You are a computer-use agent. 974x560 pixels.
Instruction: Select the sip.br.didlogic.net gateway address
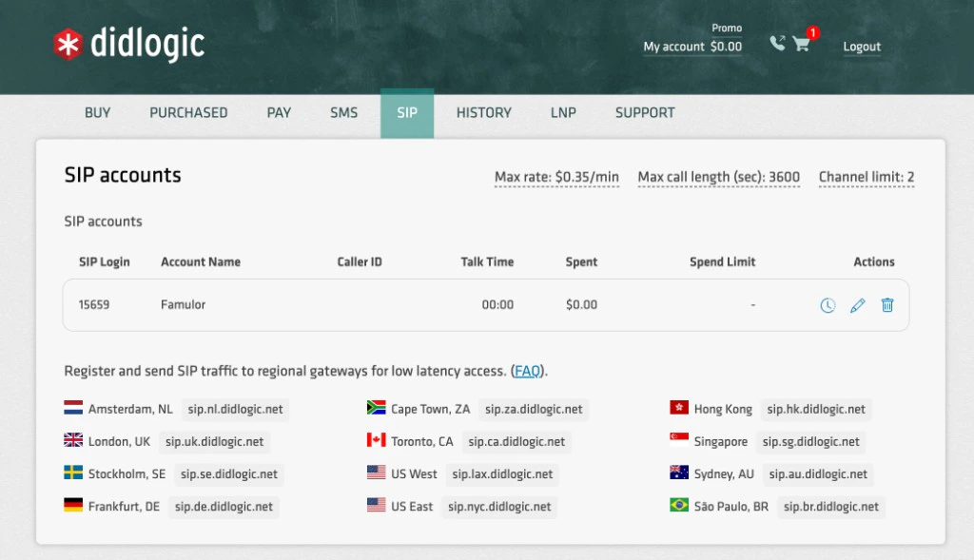[x=831, y=506]
